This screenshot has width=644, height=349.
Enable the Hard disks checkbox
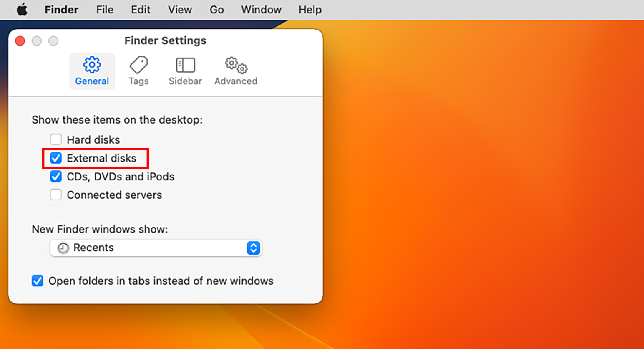click(56, 139)
